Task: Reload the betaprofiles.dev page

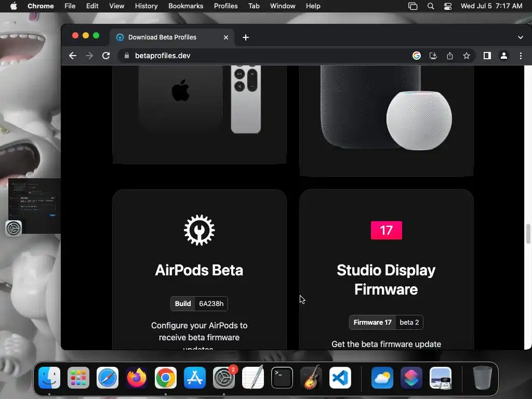Action: (106, 56)
